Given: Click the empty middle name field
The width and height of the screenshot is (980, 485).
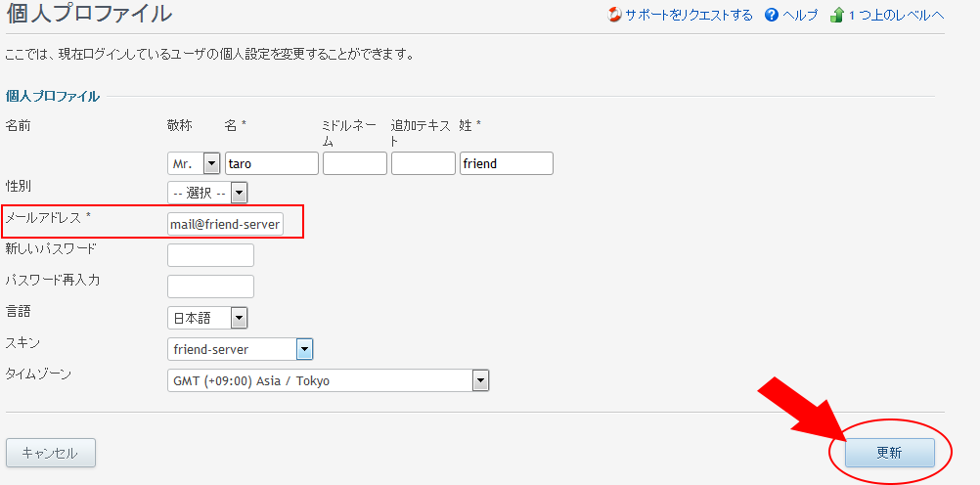Looking at the screenshot, I should pyautogui.click(x=355, y=163).
